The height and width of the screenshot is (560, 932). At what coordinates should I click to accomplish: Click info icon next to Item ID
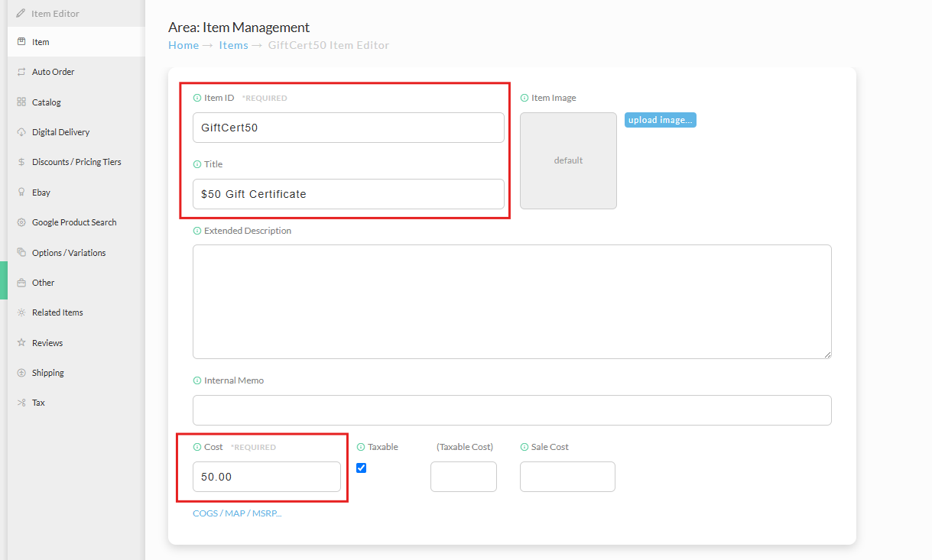point(197,98)
